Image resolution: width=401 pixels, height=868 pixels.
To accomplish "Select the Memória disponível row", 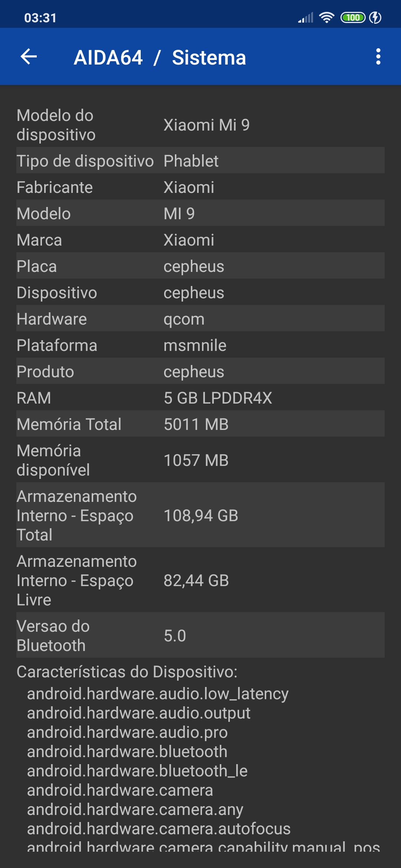I will point(200,460).
